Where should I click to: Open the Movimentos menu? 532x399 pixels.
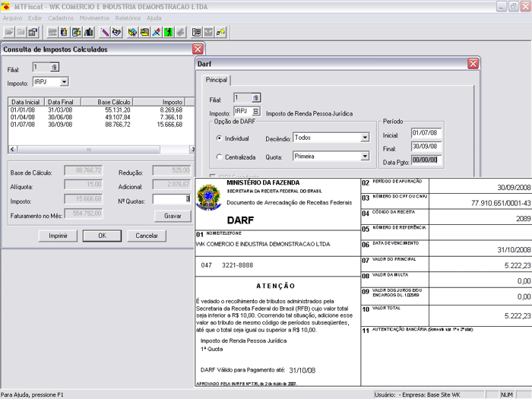coord(94,17)
